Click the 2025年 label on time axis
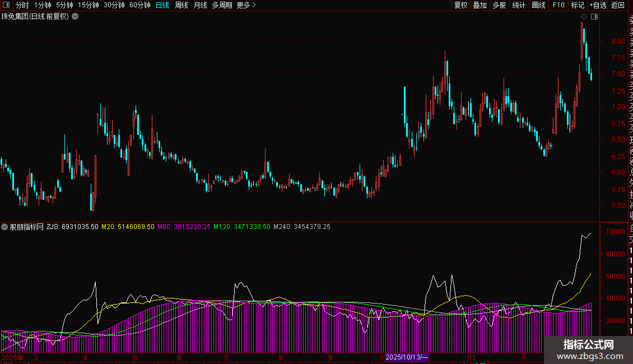The height and width of the screenshot is (364, 633). pyautogui.click(x=12, y=358)
